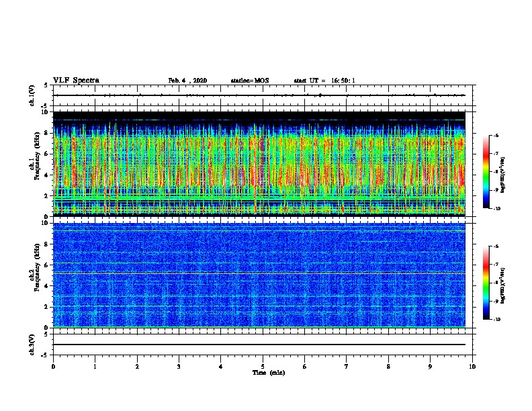Click time axis tick label "1"
Viewport: 532px width, 411px height.
click(x=95, y=366)
